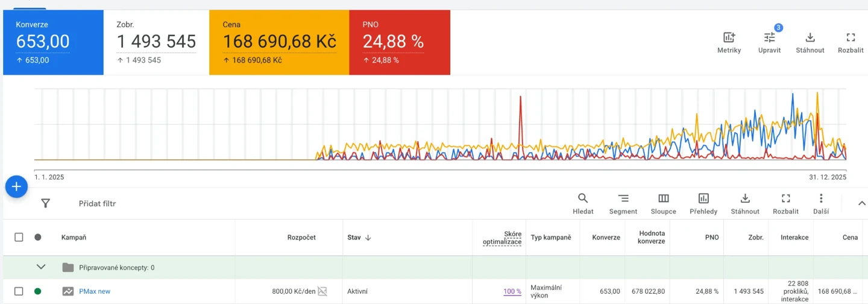Click the status dot header icon
Image resolution: width=868 pixels, height=304 pixels.
pyautogui.click(x=38, y=237)
